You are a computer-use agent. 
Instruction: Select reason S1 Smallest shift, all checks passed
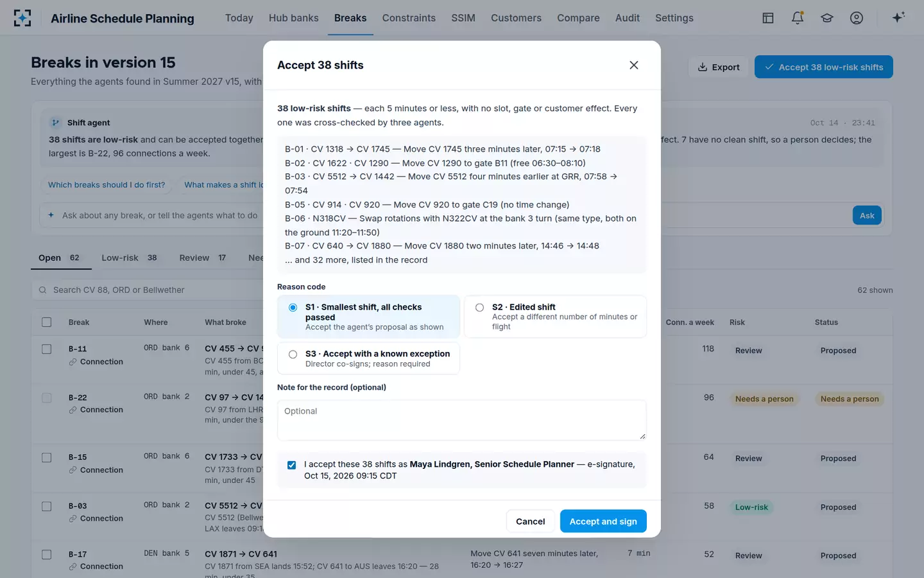click(x=368, y=317)
